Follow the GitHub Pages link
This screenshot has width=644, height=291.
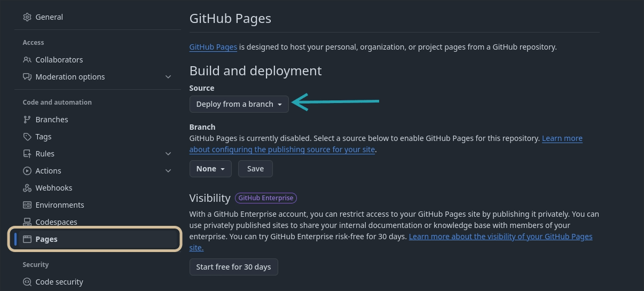coord(213,47)
